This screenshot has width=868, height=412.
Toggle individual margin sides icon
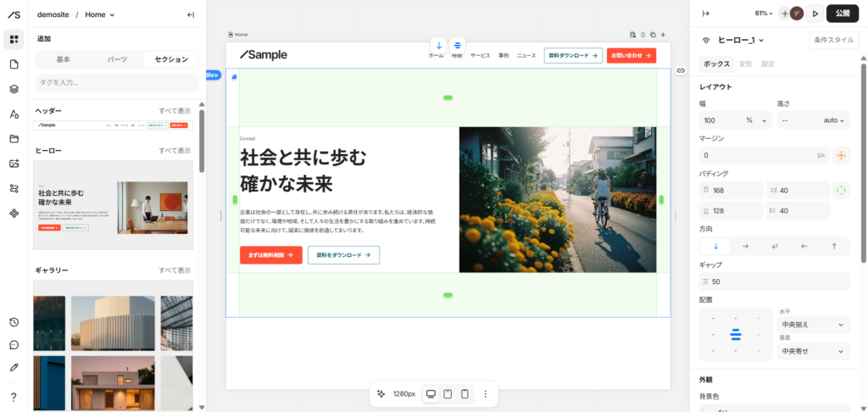pyautogui.click(x=842, y=155)
